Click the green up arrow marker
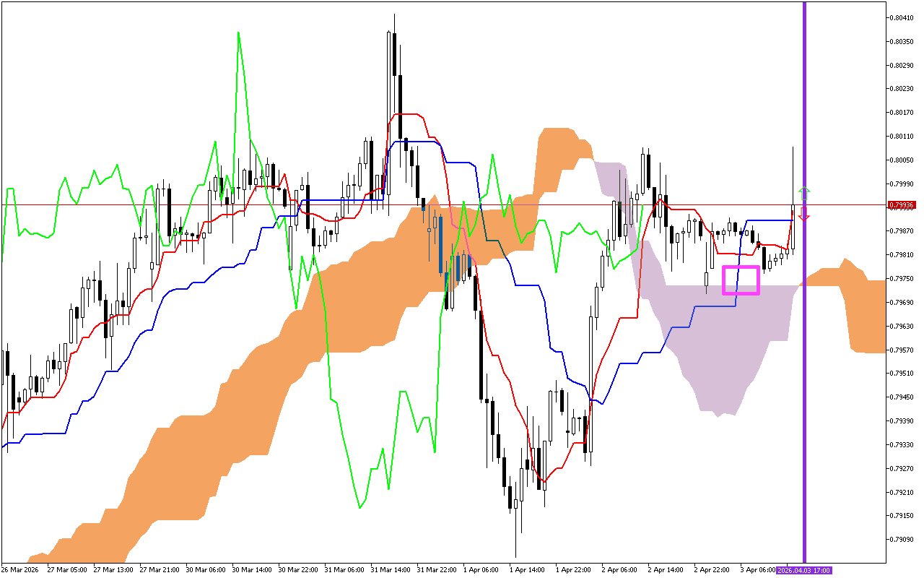The image size is (924, 578). pos(804,194)
